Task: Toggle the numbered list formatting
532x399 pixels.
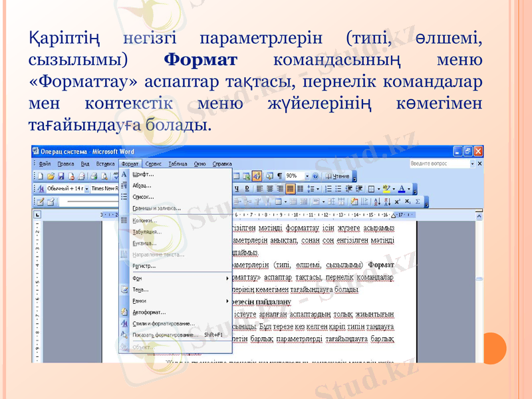Action: (327, 190)
